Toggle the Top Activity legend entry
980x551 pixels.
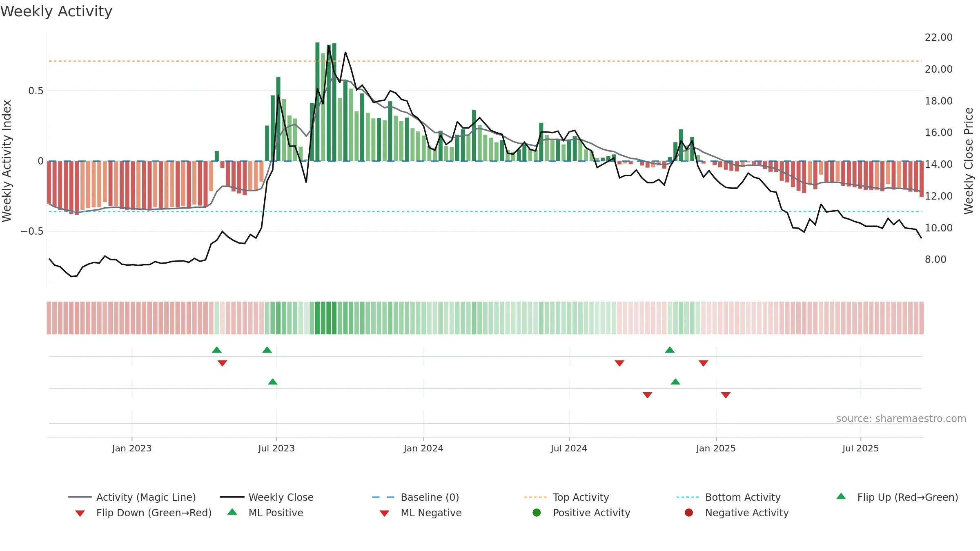click(x=566, y=497)
